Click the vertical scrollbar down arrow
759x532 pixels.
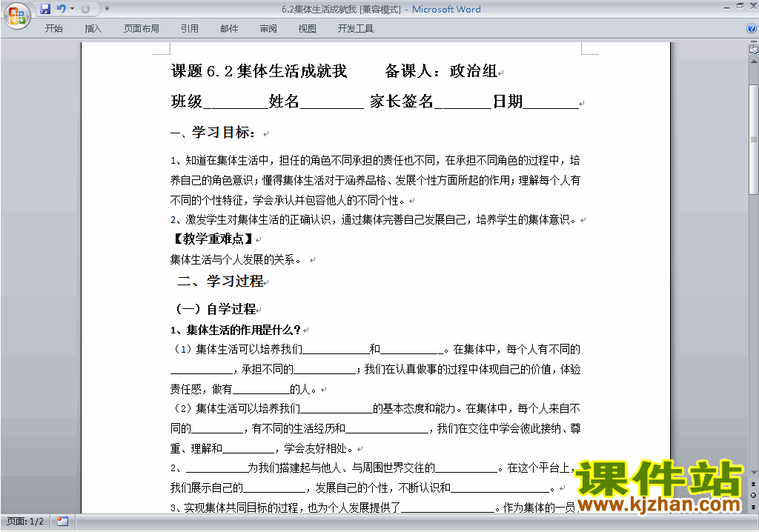tap(754, 472)
